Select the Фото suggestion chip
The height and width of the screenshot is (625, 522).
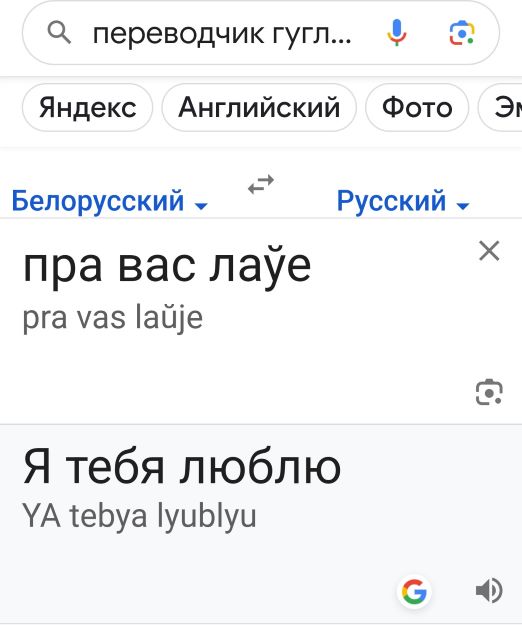(x=417, y=108)
